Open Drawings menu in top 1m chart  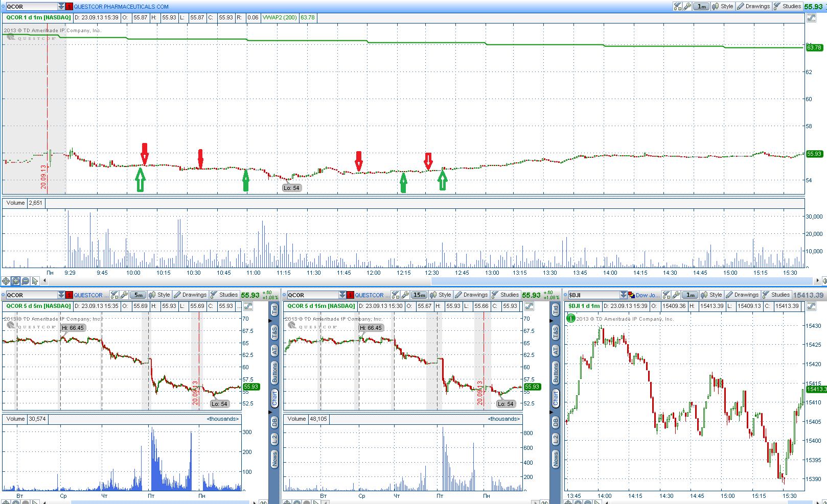click(753, 7)
